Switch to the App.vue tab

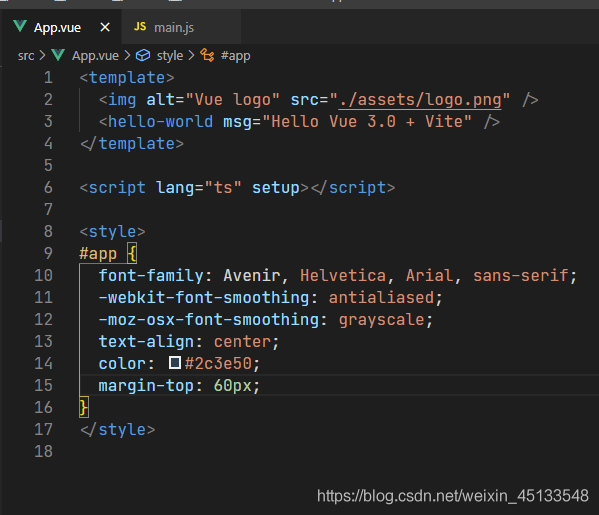pyautogui.click(x=61, y=27)
